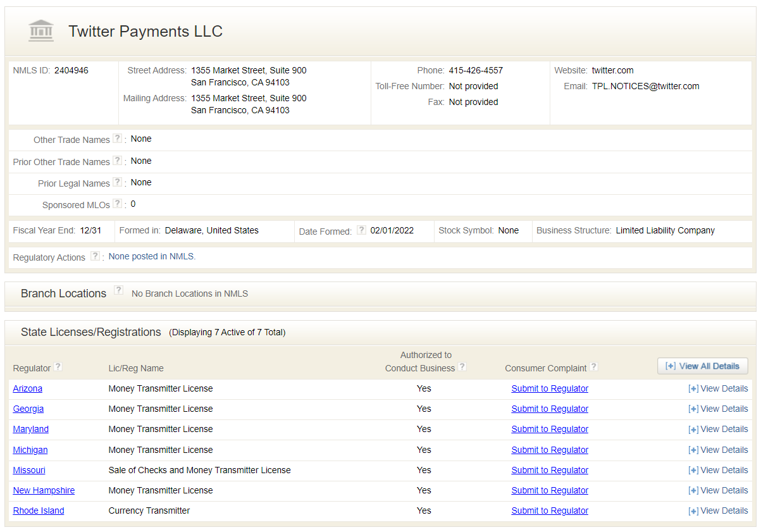The image size is (773, 532).
Task: Click the Fax value Not provided
Action: 474,102
